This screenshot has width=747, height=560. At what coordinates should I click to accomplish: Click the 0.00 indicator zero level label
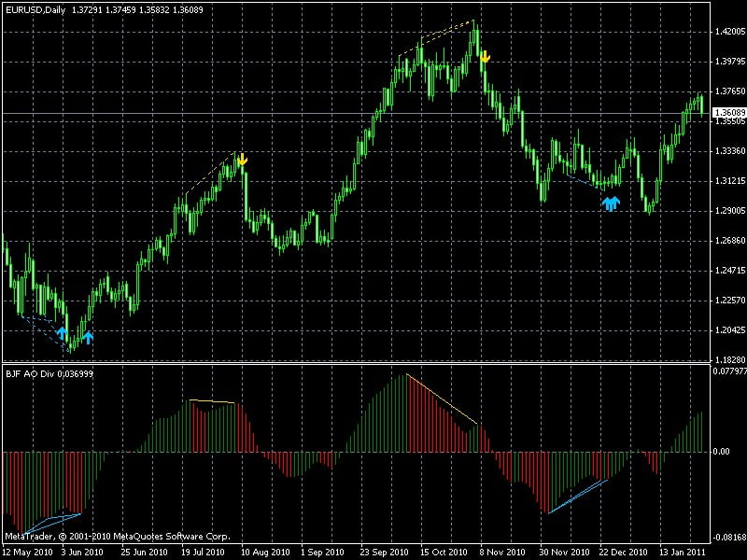point(720,452)
